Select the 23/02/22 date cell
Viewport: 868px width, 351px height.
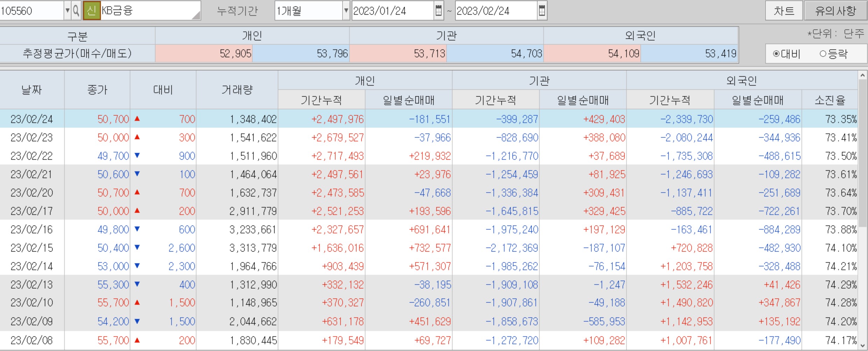pyautogui.click(x=32, y=156)
